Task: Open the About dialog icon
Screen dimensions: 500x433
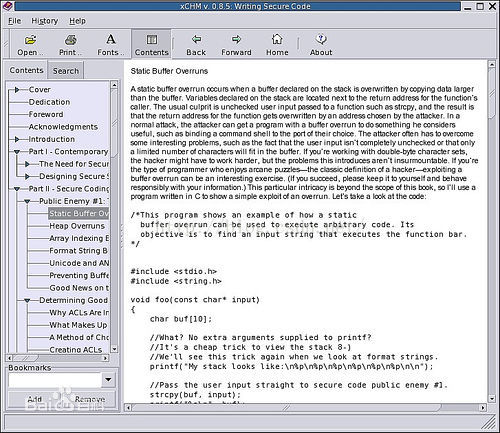Action: (321, 39)
